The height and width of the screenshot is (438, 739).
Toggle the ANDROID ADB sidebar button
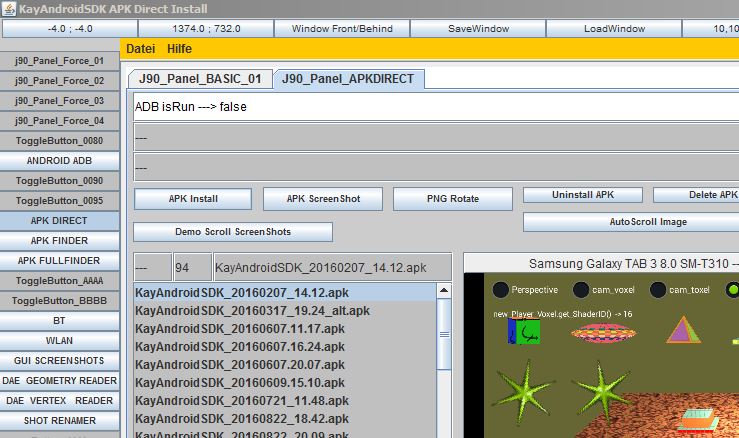[59, 160]
